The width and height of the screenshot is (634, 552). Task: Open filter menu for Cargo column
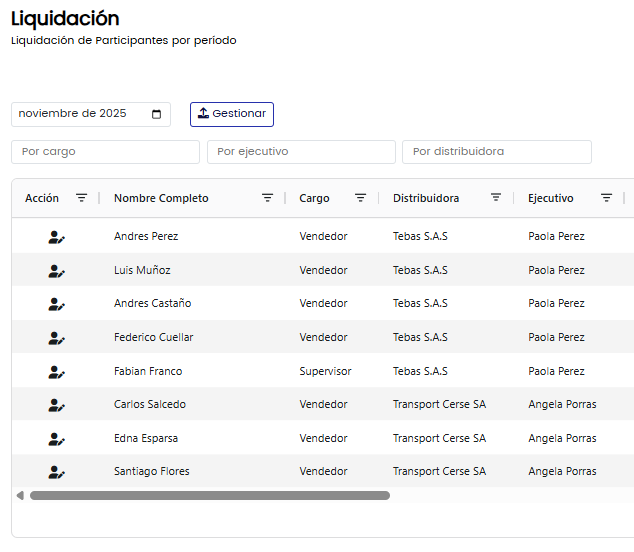click(360, 198)
